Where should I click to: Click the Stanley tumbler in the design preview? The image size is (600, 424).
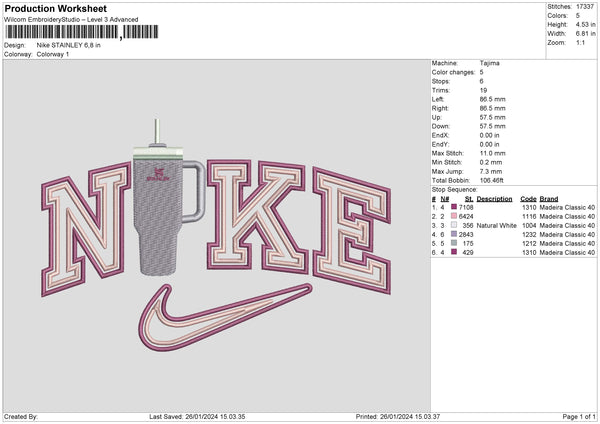tap(165, 197)
